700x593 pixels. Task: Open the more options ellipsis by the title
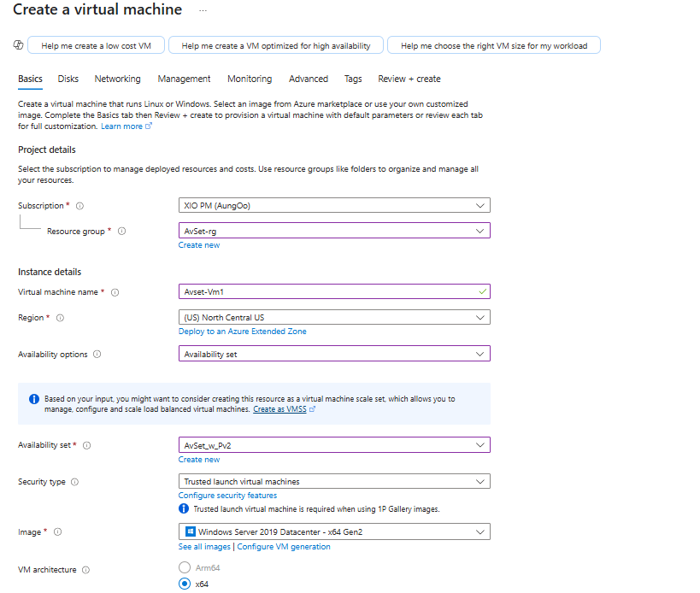203,10
